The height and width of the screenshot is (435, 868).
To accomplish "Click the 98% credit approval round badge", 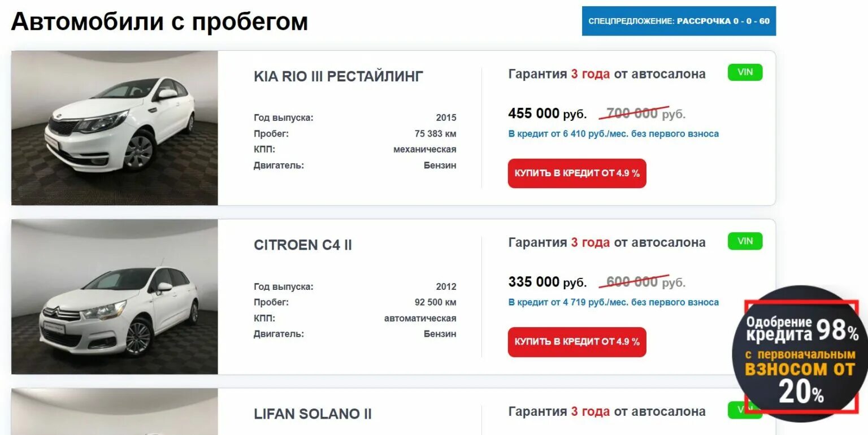I will (800, 355).
